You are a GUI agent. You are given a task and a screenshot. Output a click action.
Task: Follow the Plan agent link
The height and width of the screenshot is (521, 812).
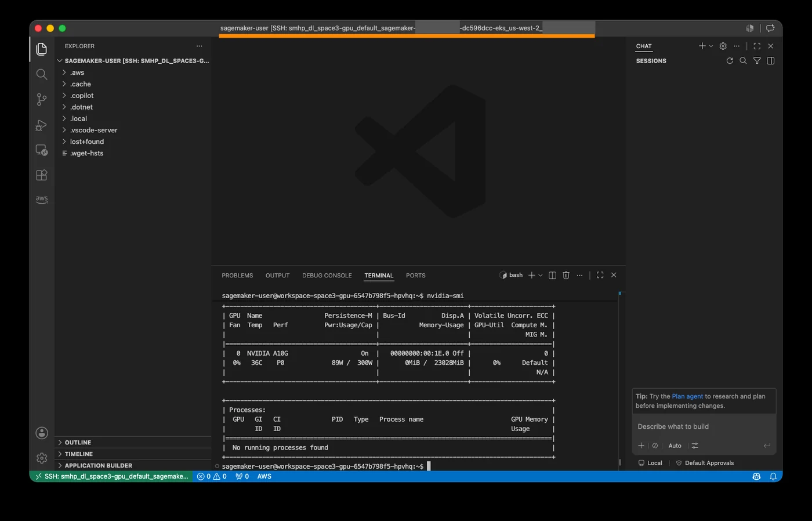pyautogui.click(x=687, y=396)
